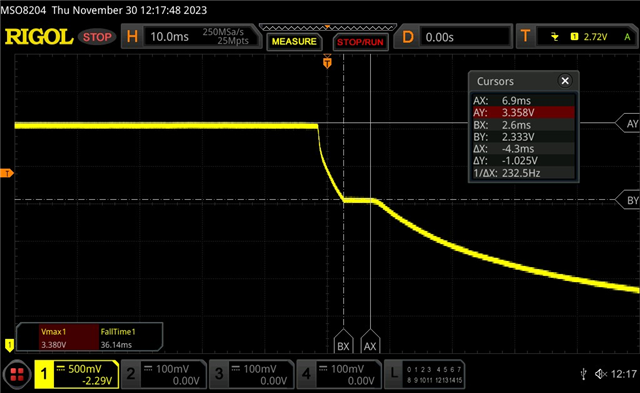Click the ΔY -1.025V readout
Viewport: 640px width, 393px height.
(x=523, y=160)
